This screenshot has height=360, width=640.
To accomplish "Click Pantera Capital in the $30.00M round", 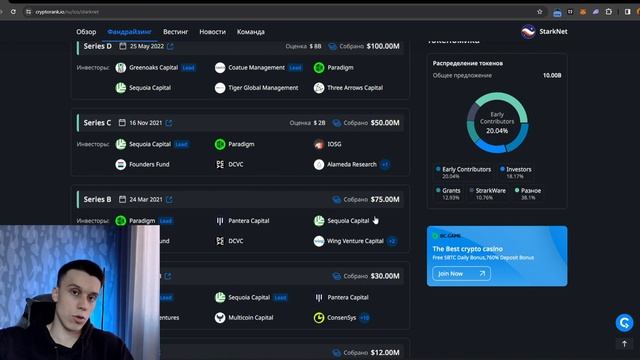I will point(348,298).
